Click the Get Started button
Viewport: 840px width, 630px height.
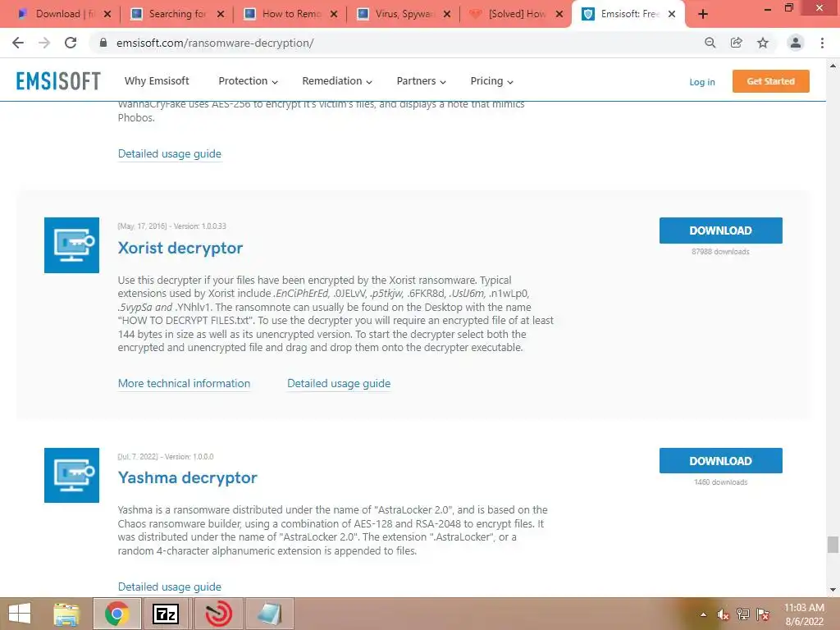pyautogui.click(x=770, y=81)
